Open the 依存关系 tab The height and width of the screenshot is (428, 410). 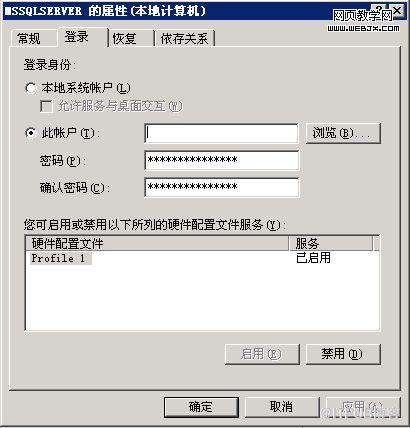184,38
